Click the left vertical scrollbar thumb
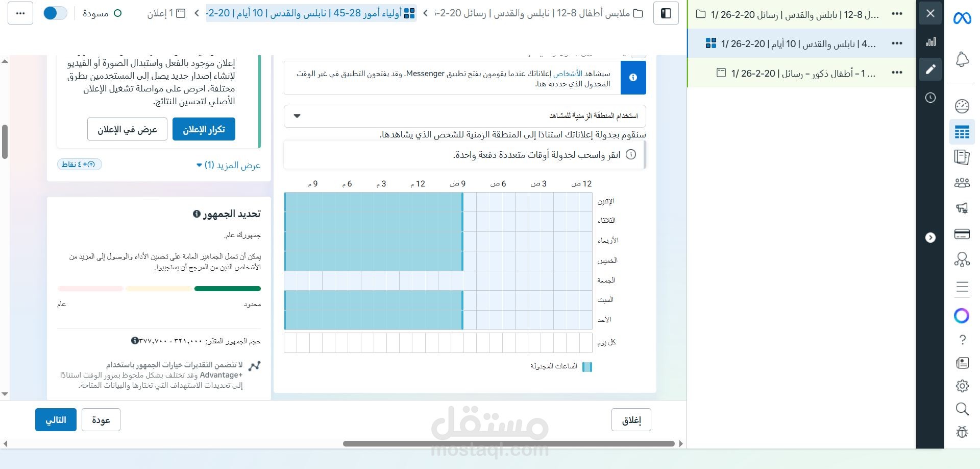 pyautogui.click(x=5, y=142)
